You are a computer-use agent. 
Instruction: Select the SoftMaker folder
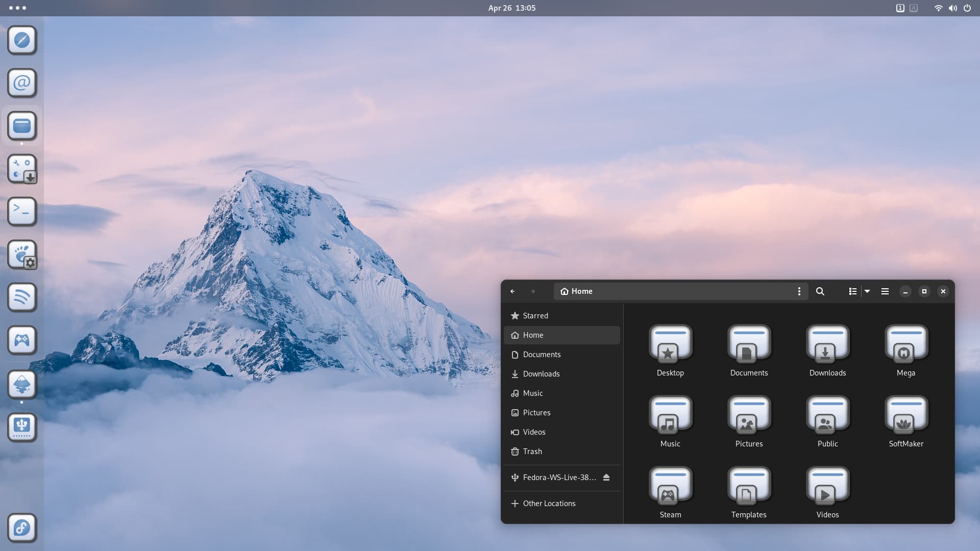905,414
